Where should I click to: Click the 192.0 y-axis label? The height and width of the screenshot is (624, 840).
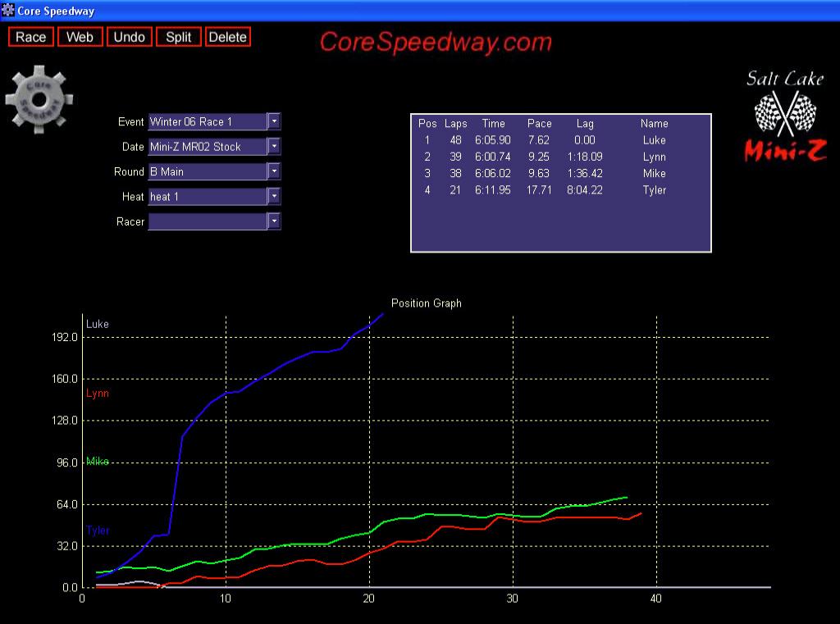(x=65, y=337)
